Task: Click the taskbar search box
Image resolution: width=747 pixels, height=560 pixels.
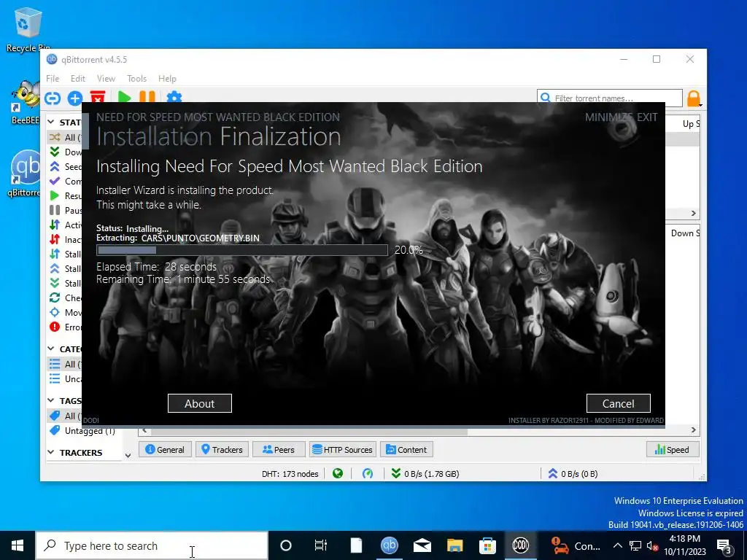Action: pos(152,545)
